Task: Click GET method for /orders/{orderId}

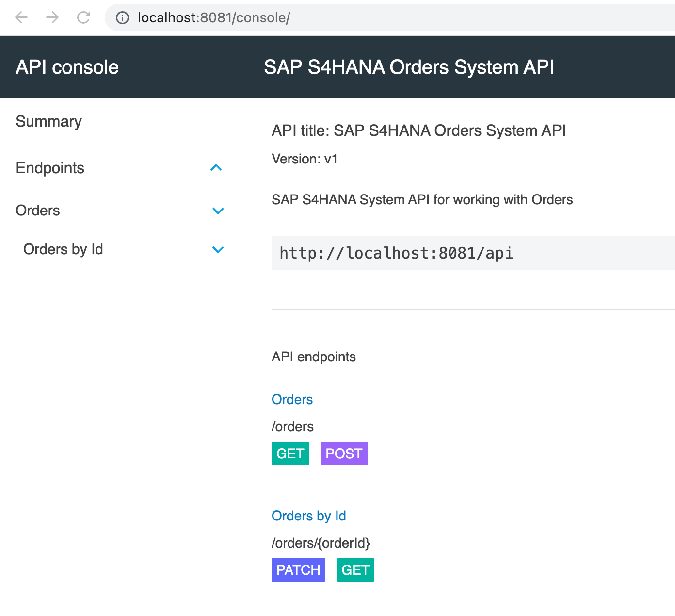Action: pyautogui.click(x=355, y=570)
